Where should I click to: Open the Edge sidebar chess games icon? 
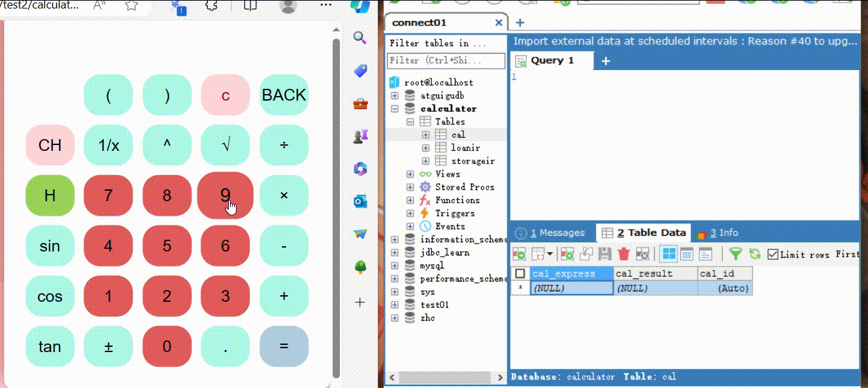tap(360, 137)
